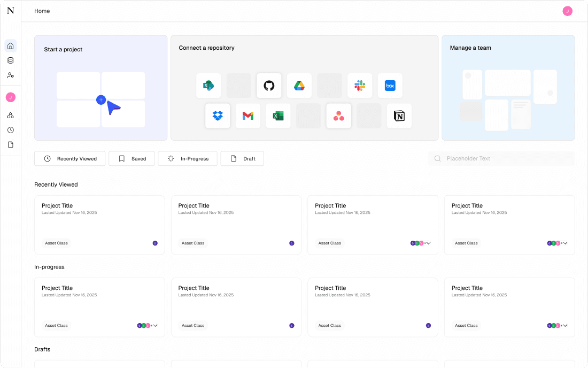Image resolution: width=588 pixels, height=368 pixels.
Task: Switch to the Draft tab
Action: (x=242, y=158)
